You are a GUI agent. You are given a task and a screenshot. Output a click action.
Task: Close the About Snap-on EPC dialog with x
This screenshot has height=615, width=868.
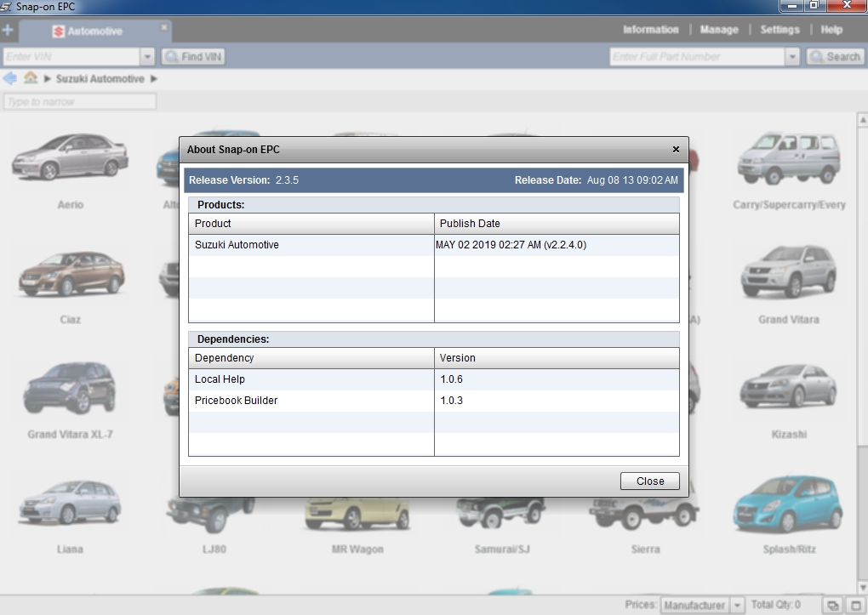point(676,150)
